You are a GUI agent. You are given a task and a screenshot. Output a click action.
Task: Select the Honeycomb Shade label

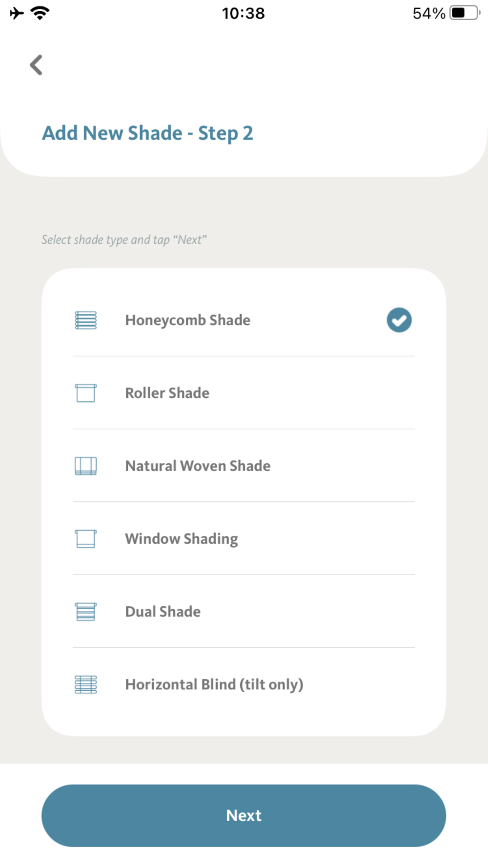[x=187, y=320]
